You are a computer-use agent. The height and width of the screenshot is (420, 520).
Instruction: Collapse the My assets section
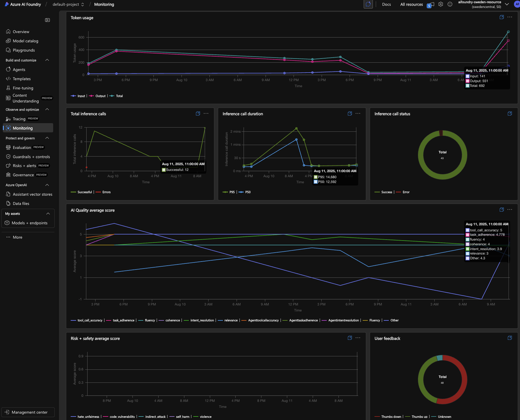click(x=47, y=213)
